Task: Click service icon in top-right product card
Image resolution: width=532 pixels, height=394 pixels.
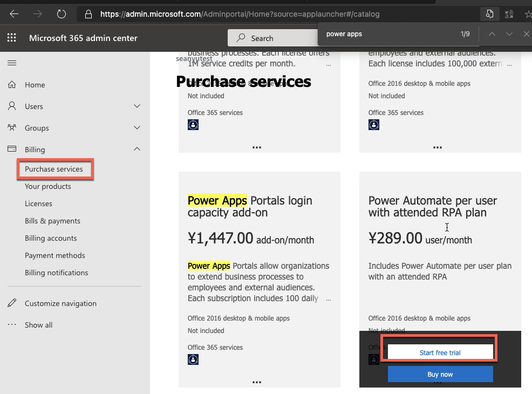Action: point(374,125)
